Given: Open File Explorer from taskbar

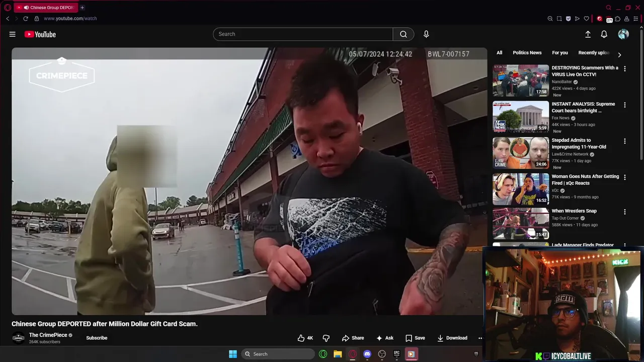Looking at the screenshot, I should [338, 354].
